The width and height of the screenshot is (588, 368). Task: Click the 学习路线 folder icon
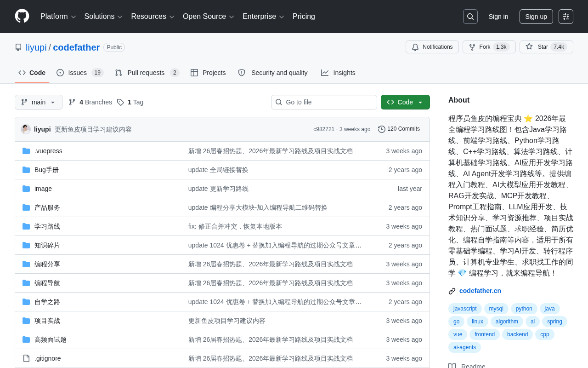click(26, 226)
